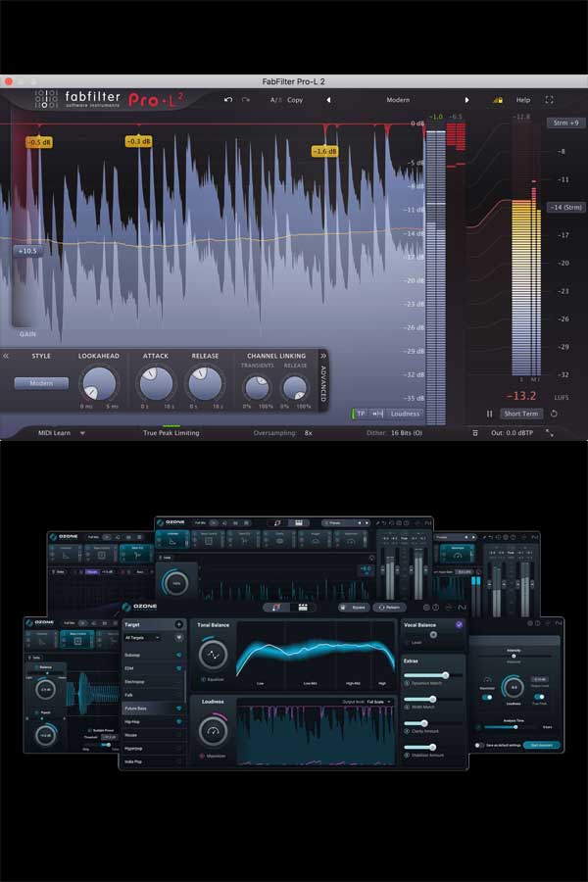
Task: Adjust the Stabilizer Amount slider
Action: 433,747
